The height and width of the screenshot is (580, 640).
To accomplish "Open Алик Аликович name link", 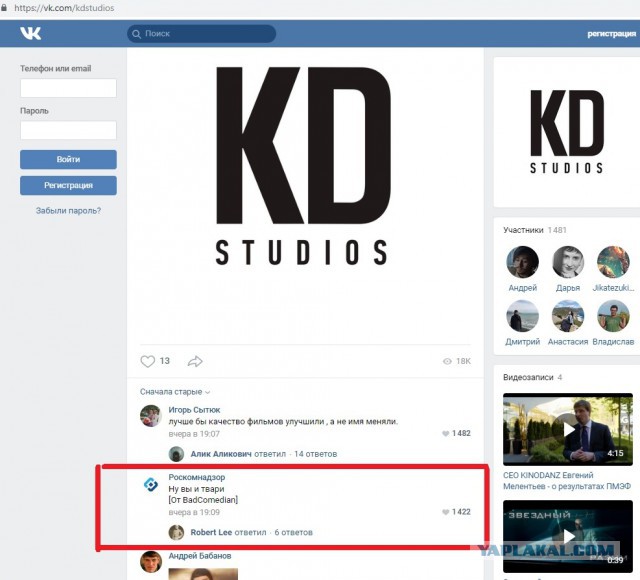I will (221, 454).
